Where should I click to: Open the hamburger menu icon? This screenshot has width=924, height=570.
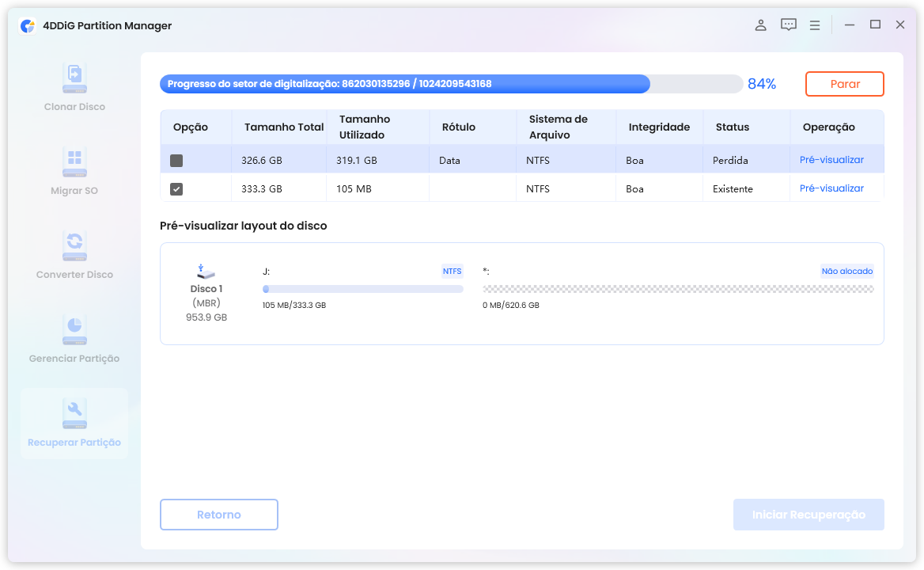tap(815, 25)
